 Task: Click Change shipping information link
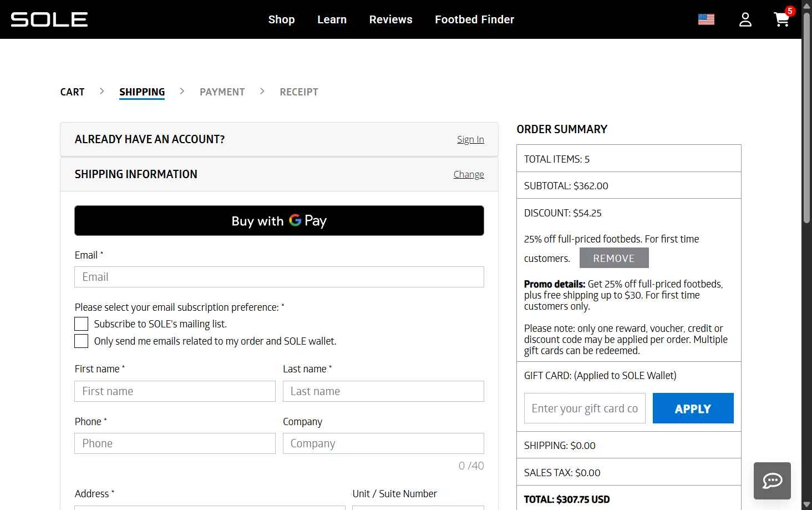click(x=469, y=174)
